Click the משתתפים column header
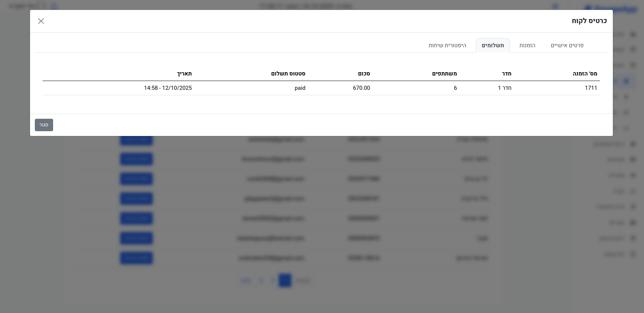The image size is (644, 313). point(444,74)
